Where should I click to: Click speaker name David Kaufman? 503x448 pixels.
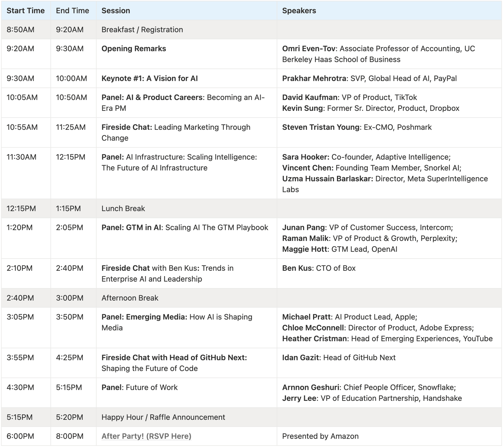point(310,97)
